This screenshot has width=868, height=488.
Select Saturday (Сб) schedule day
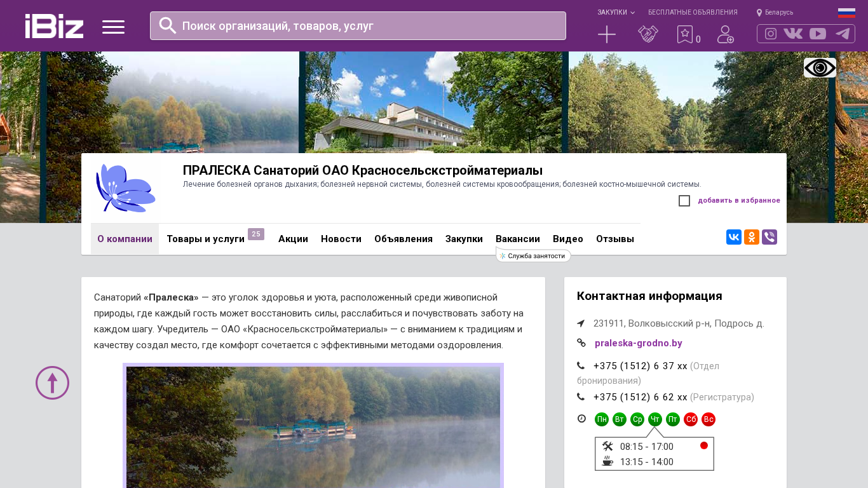691,419
